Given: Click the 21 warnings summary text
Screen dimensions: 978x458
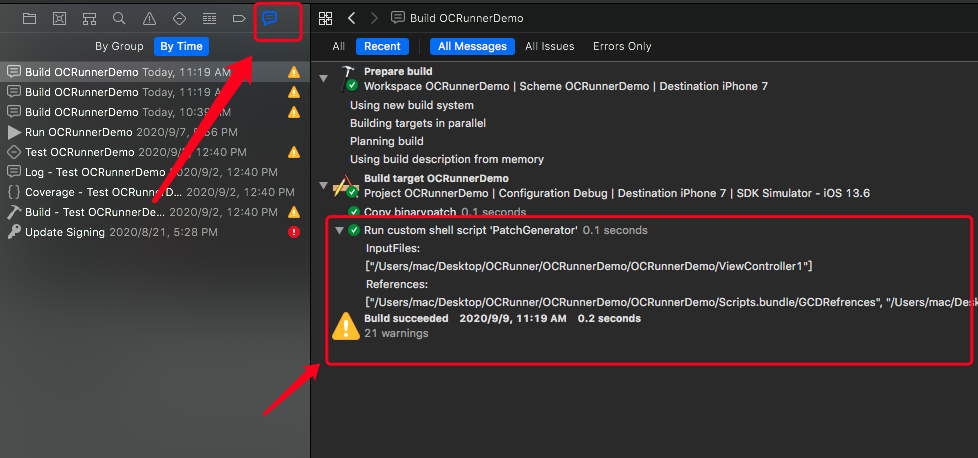Looking at the screenshot, I should [396, 333].
